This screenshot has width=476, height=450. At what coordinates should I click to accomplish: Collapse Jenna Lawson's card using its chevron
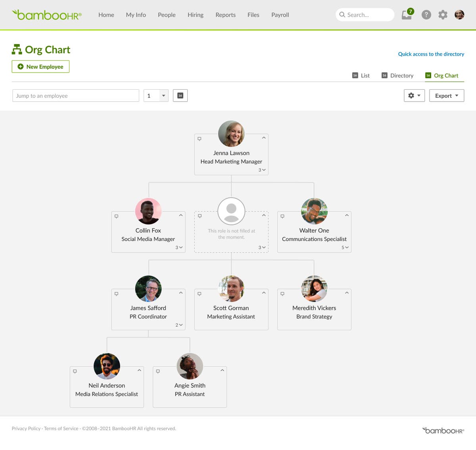click(x=264, y=137)
